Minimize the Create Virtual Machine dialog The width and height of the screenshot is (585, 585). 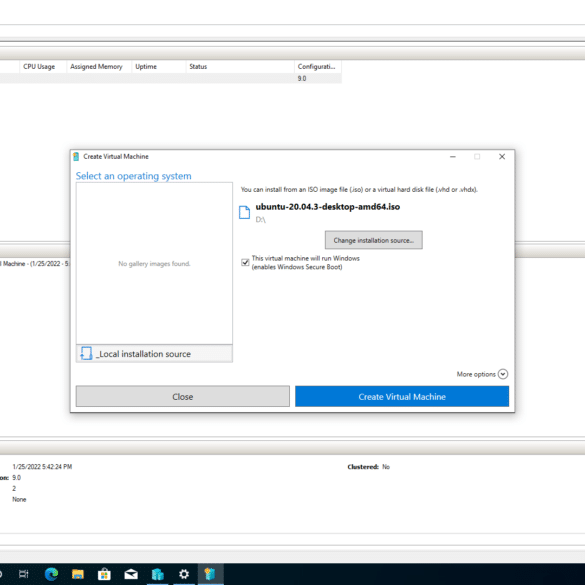click(453, 157)
